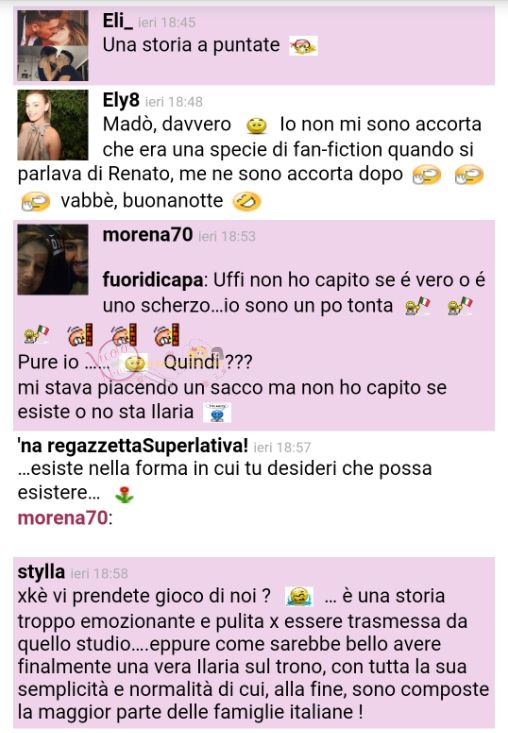
Task: Click the Eli_ username
Action: (x=118, y=21)
